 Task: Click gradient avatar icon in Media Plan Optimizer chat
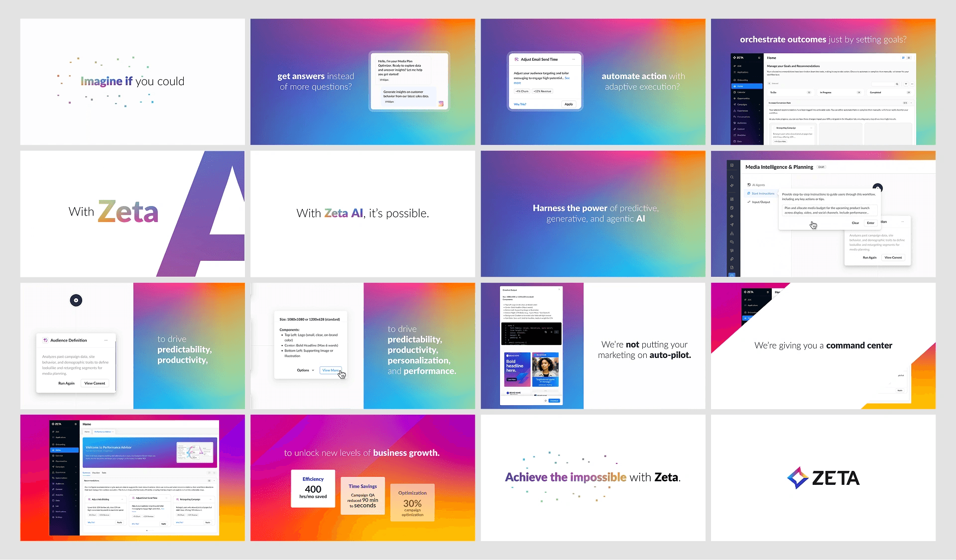coord(441,104)
